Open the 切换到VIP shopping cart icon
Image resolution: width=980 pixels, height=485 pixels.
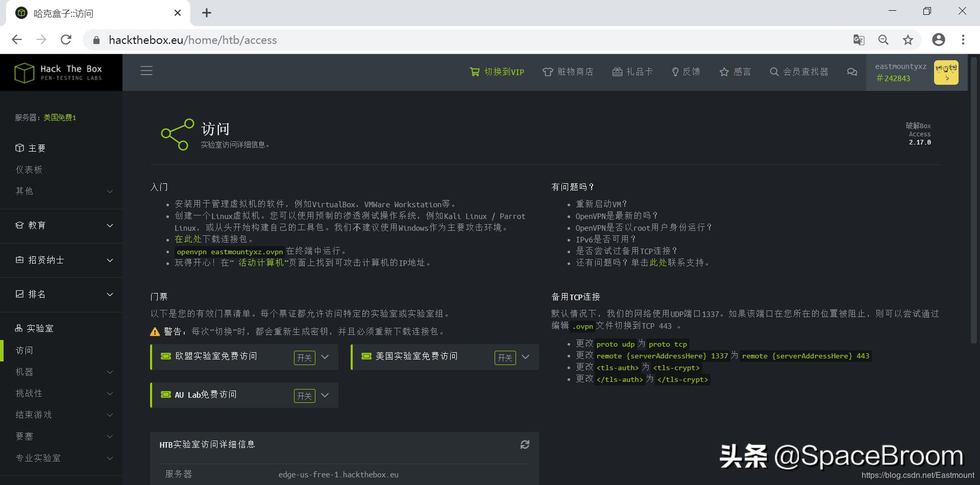tap(474, 71)
